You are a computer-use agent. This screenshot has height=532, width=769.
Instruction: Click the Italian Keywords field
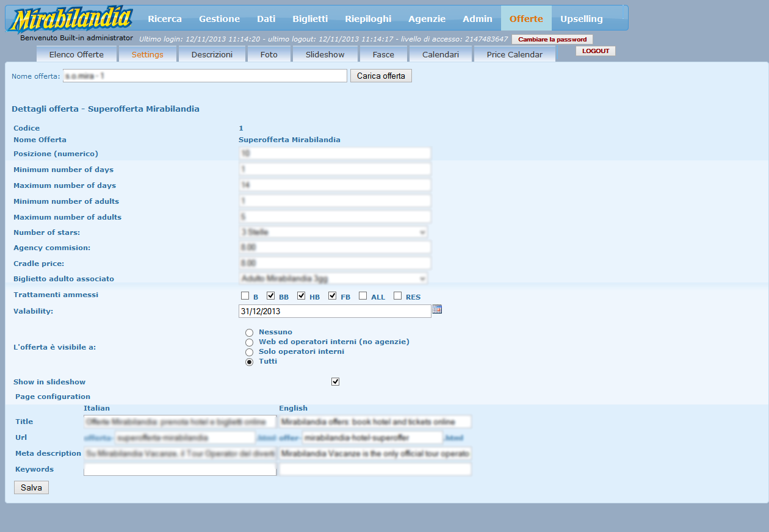[180, 469]
